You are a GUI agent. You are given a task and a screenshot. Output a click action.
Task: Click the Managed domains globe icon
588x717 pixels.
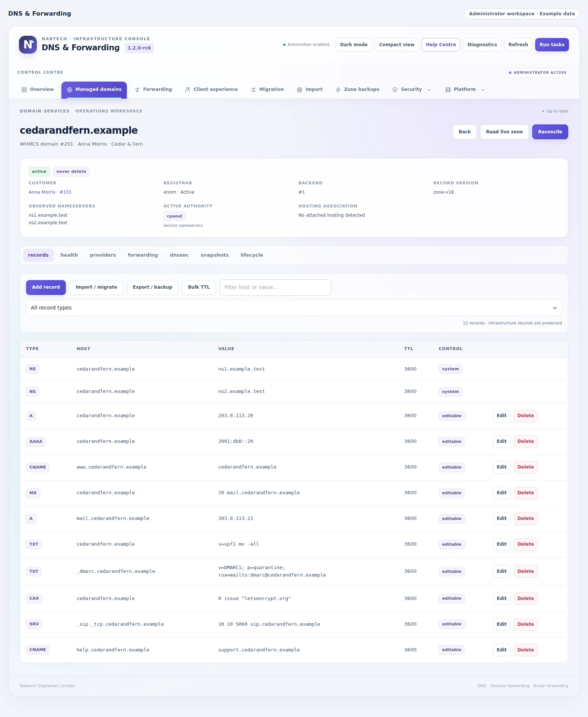click(70, 90)
